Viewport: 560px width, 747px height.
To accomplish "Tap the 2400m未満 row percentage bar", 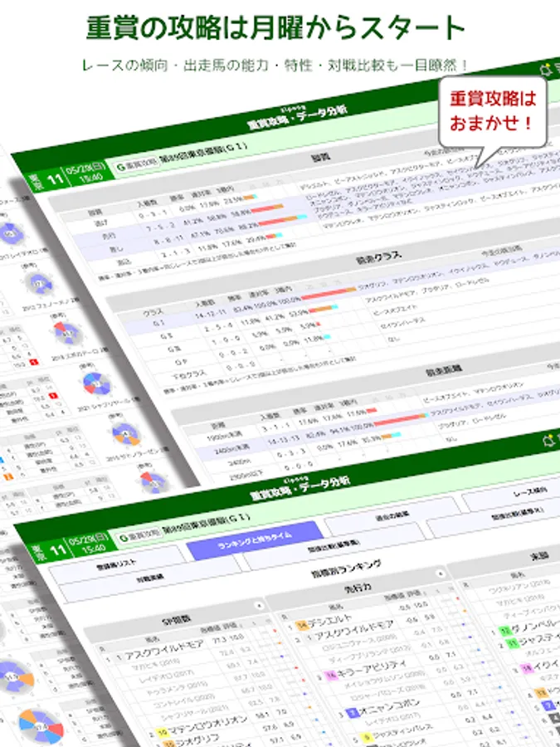I will tap(400, 420).
